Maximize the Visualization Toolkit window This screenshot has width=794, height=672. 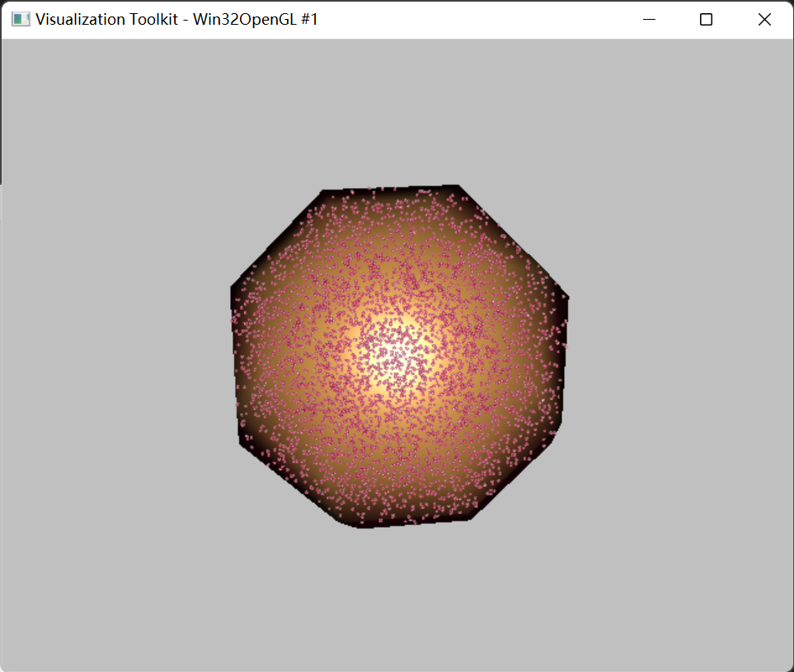pos(706,18)
